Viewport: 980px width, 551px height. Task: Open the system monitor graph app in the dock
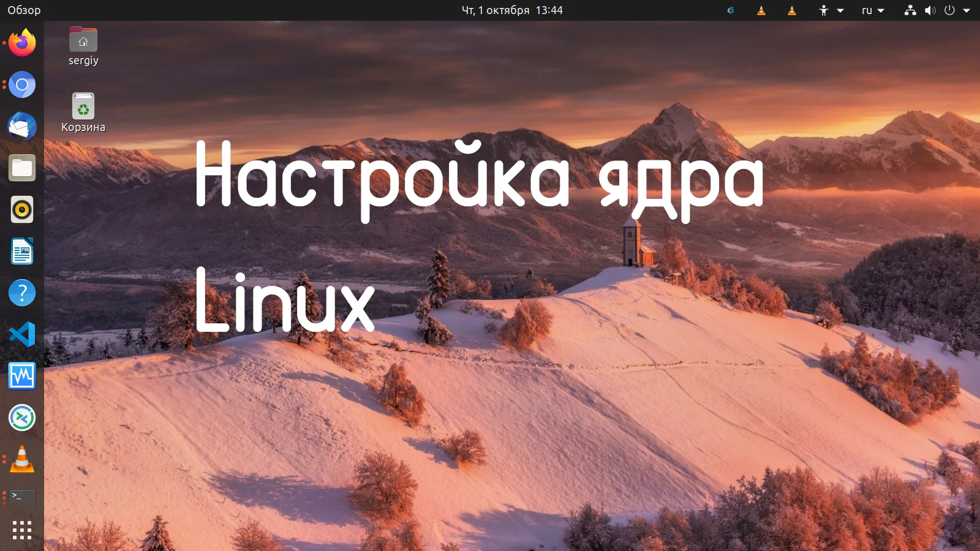[22, 376]
